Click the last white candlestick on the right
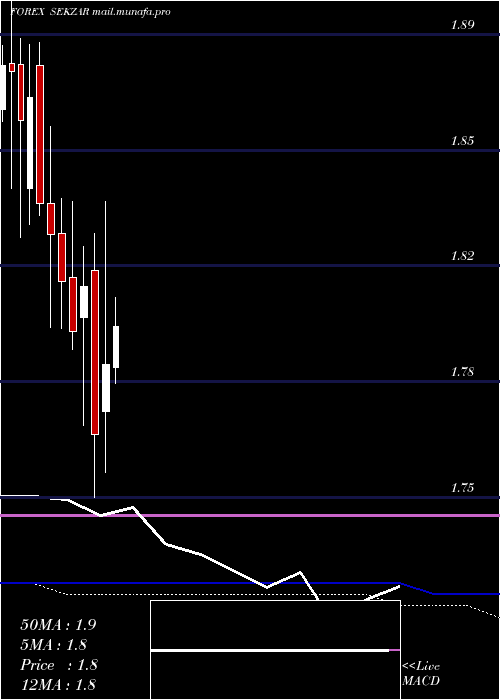 pyautogui.click(x=116, y=347)
